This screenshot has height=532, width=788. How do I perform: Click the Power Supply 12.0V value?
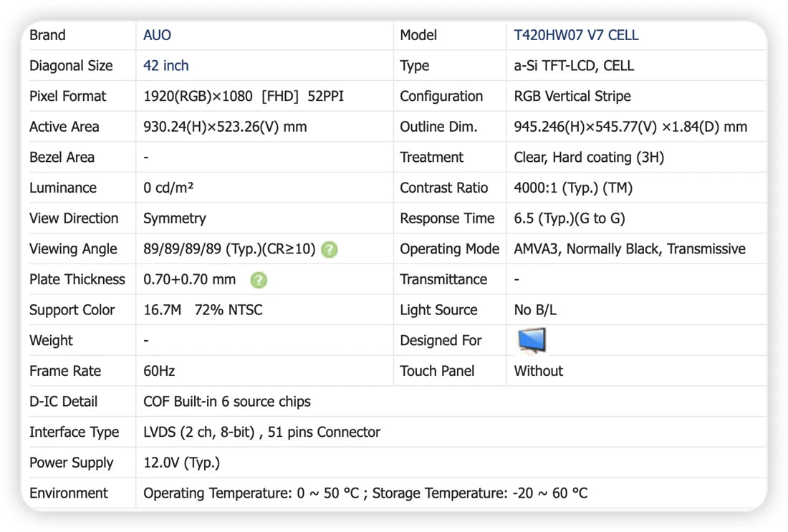tap(181, 463)
